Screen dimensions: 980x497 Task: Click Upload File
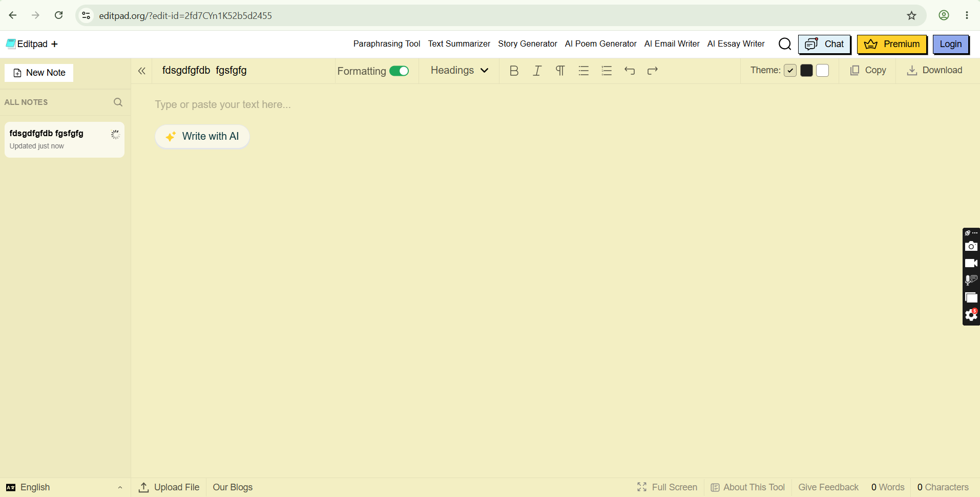click(x=169, y=487)
